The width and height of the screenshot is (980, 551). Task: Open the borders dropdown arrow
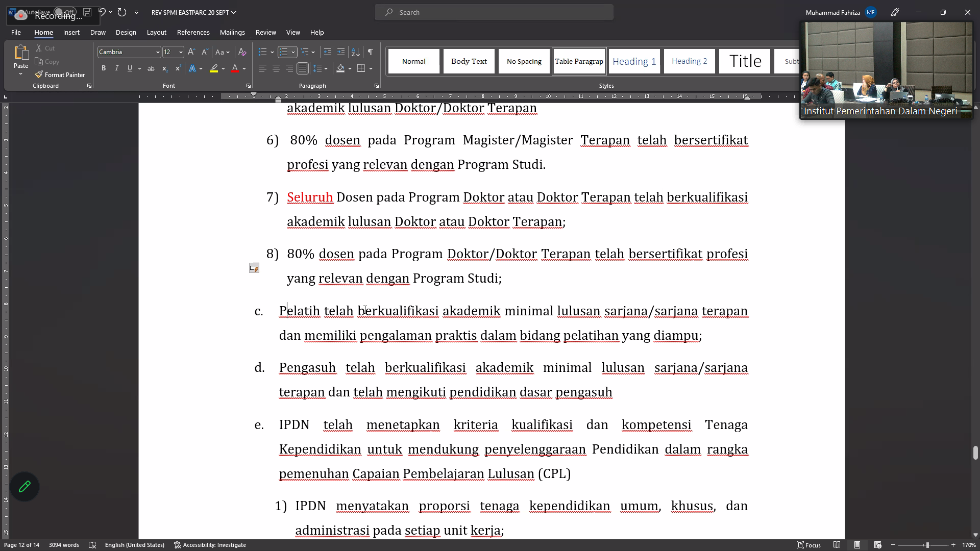pos(371,68)
